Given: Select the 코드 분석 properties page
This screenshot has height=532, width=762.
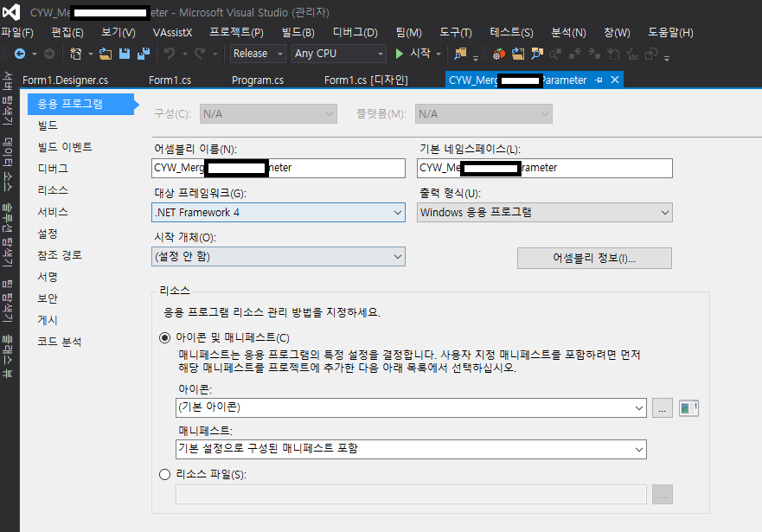Looking at the screenshot, I should 60,342.
